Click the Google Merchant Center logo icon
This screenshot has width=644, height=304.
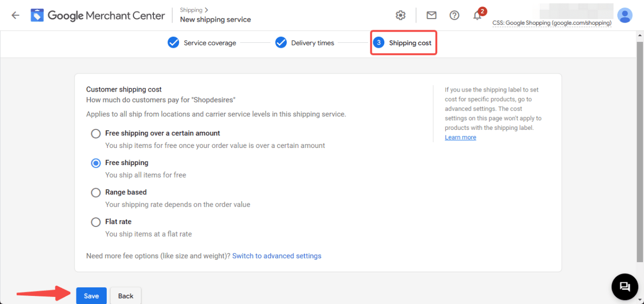click(x=37, y=15)
